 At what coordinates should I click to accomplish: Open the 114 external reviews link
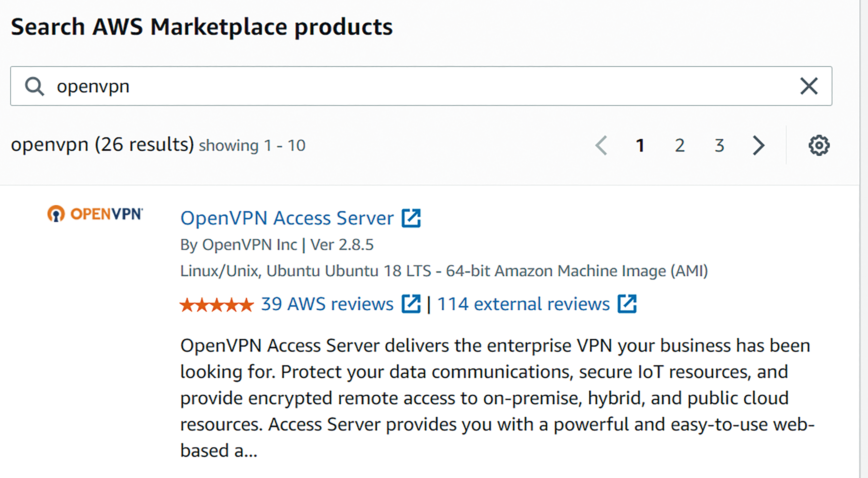(523, 304)
